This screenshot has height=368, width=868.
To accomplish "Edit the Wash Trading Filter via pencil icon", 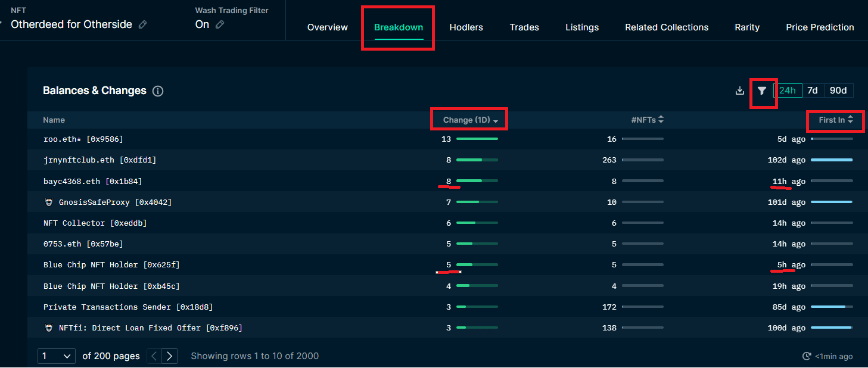I will [220, 24].
